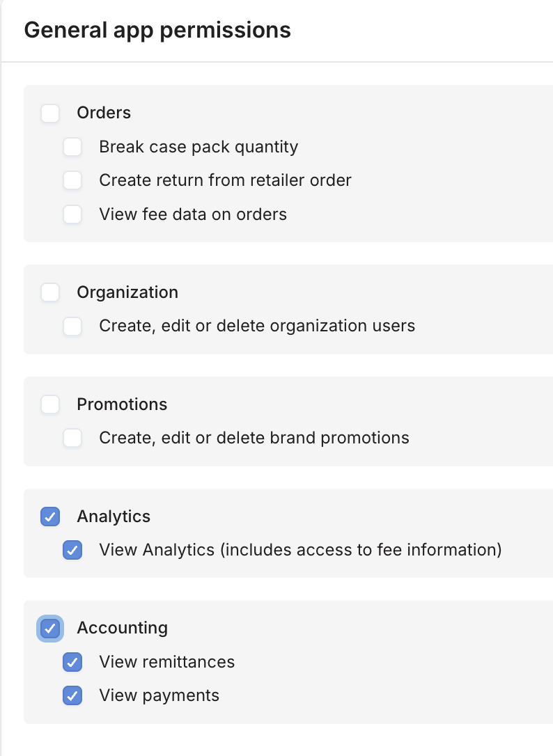Uncheck the Analytics group checkbox
This screenshot has width=553, height=756.
[50, 517]
